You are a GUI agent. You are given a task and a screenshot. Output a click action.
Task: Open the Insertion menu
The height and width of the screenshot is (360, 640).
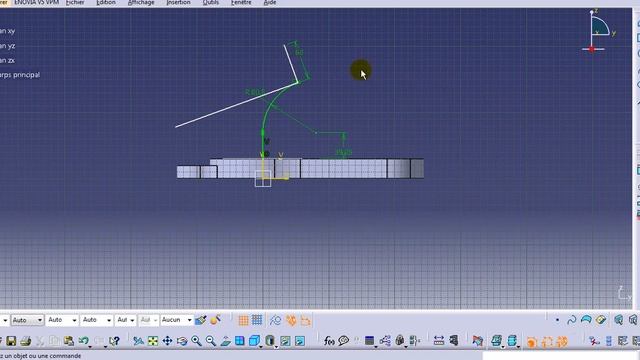coord(178,2)
